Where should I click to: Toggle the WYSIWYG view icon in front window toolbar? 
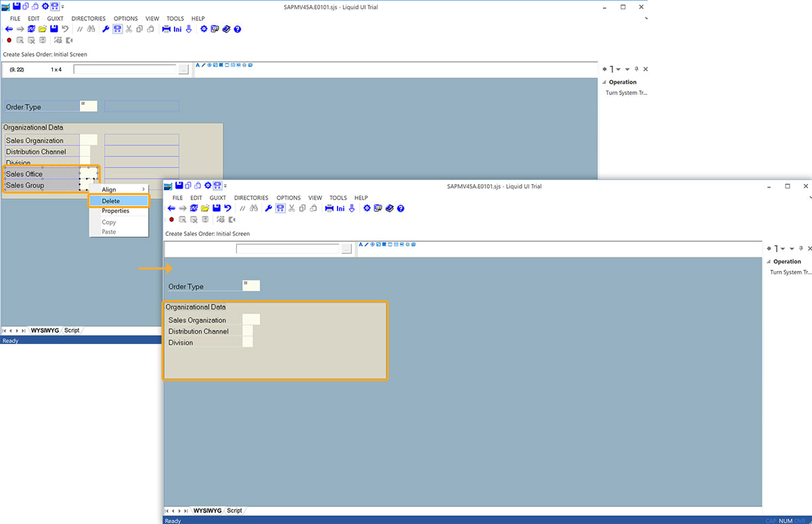[279, 209]
